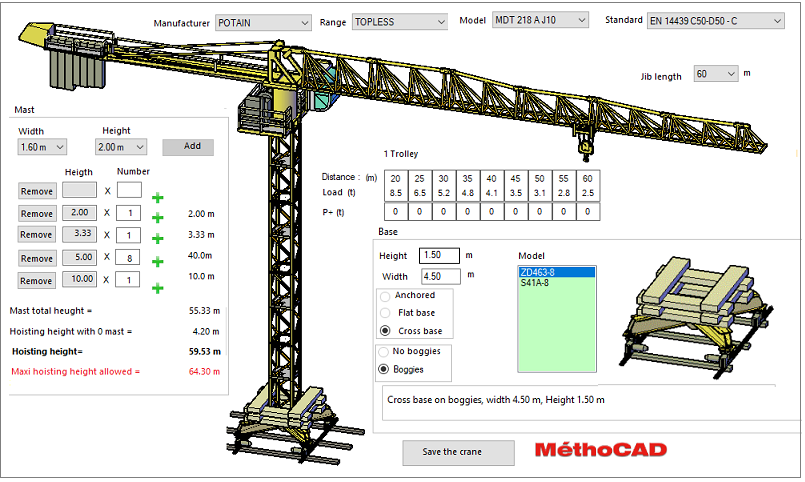Click load value 6.5 at distance 25
The width and height of the screenshot is (805, 482).
point(419,193)
